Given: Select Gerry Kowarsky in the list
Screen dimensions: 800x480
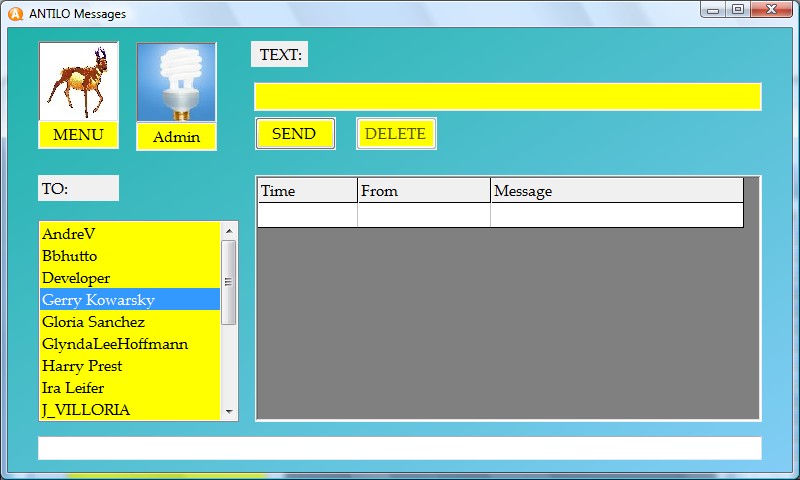Looking at the screenshot, I should tap(129, 300).
